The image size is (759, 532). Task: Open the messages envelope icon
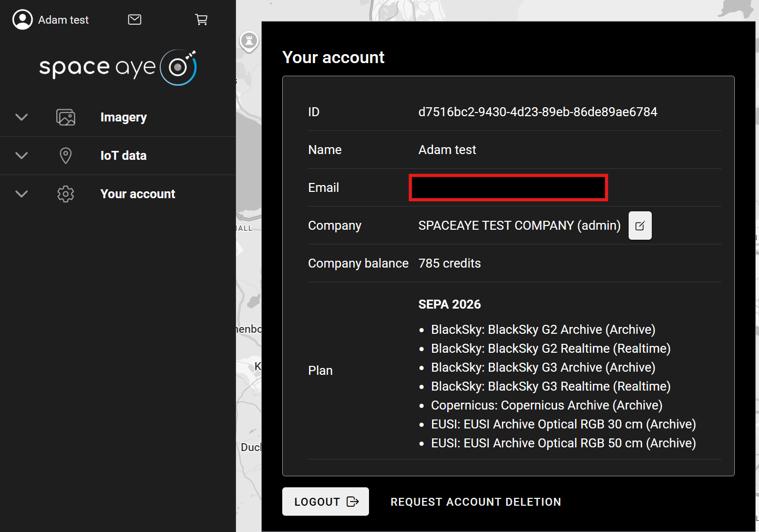pos(135,19)
